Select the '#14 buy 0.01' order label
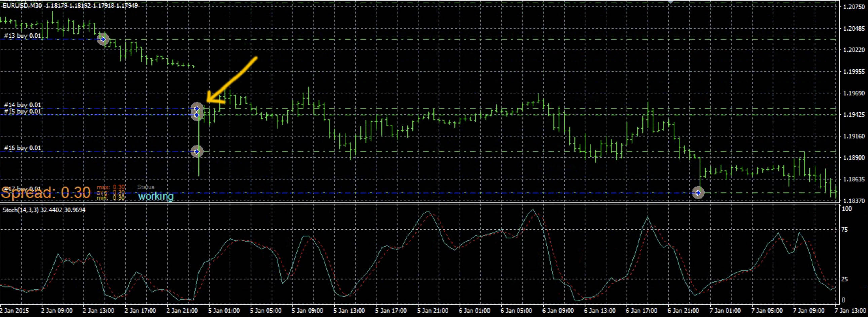This screenshot has width=868, height=317. point(23,105)
